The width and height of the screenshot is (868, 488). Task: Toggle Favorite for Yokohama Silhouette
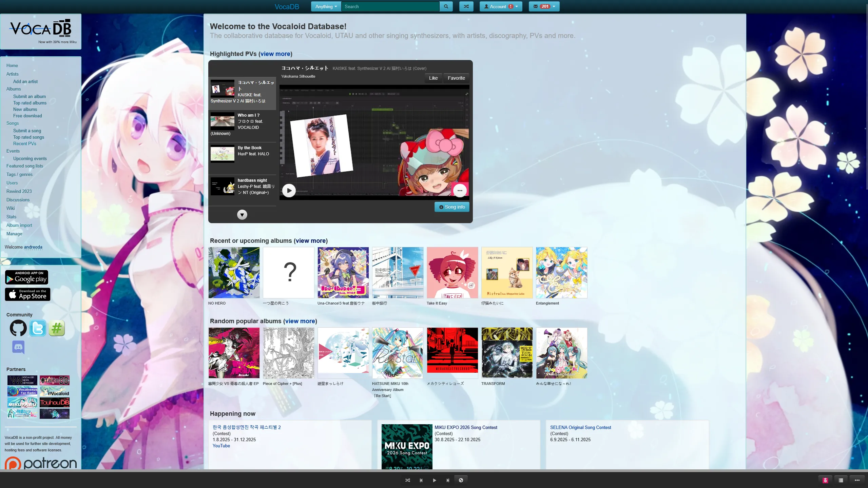(x=456, y=78)
